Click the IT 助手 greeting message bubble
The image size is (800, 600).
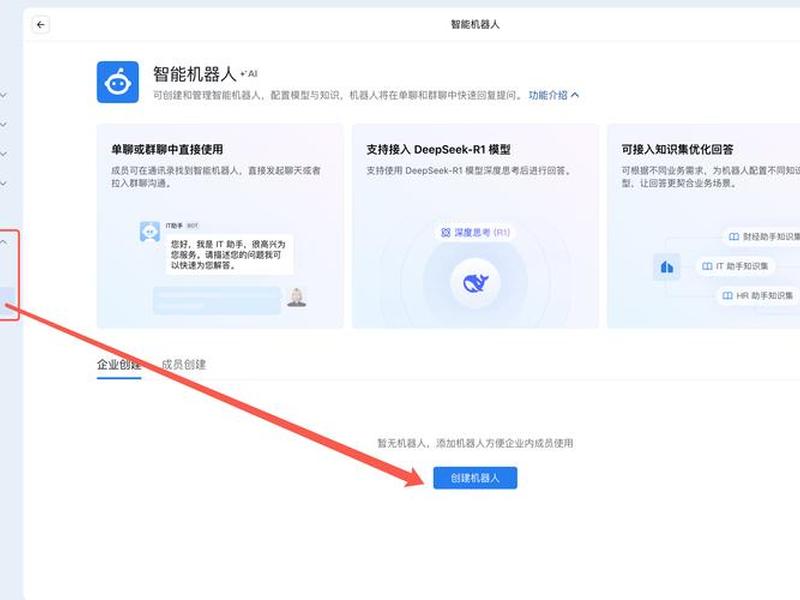click(229, 255)
